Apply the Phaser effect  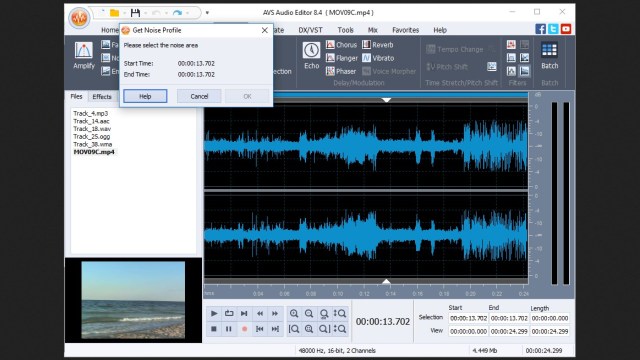[x=341, y=71]
